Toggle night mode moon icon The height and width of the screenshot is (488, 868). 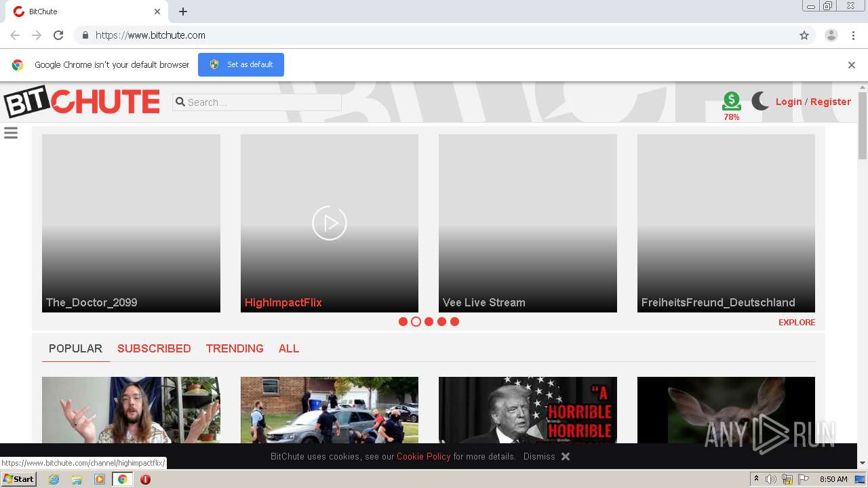760,102
